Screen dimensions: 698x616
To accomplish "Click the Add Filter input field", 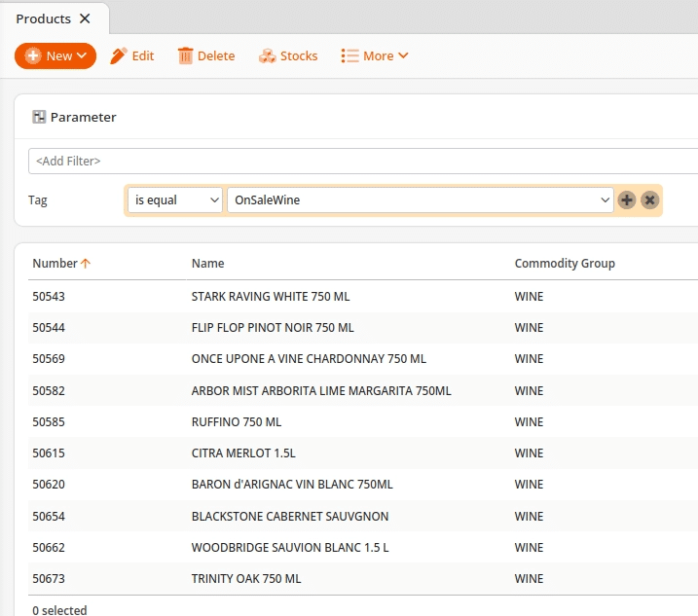I will click(x=360, y=161).
